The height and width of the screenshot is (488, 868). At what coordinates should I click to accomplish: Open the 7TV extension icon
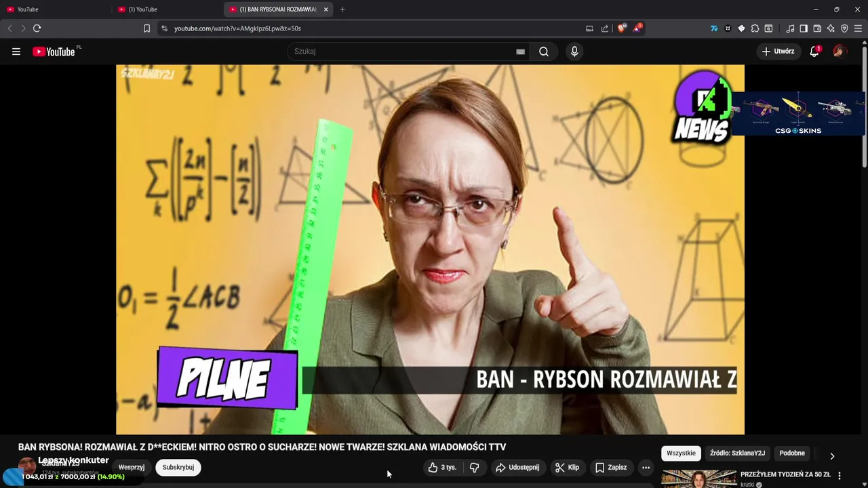click(714, 28)
